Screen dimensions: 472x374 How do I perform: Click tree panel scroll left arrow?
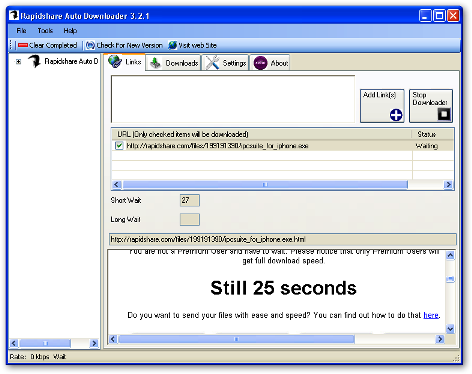14,343
